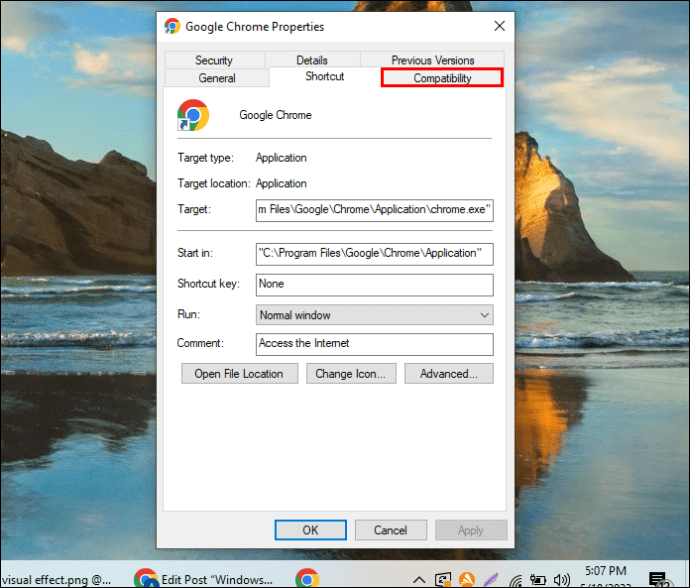Open the Wi-Fi network tray icon

(x=516, y=581)
